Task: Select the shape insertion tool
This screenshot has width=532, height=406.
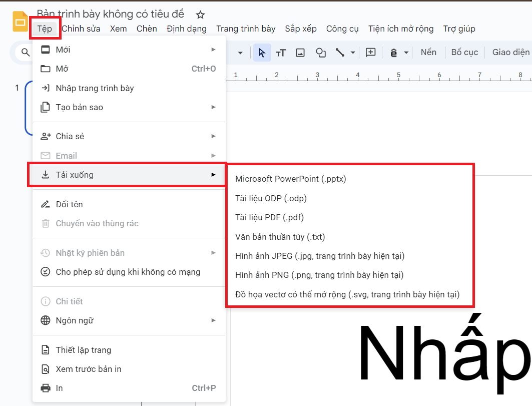Action: (320, 52)
